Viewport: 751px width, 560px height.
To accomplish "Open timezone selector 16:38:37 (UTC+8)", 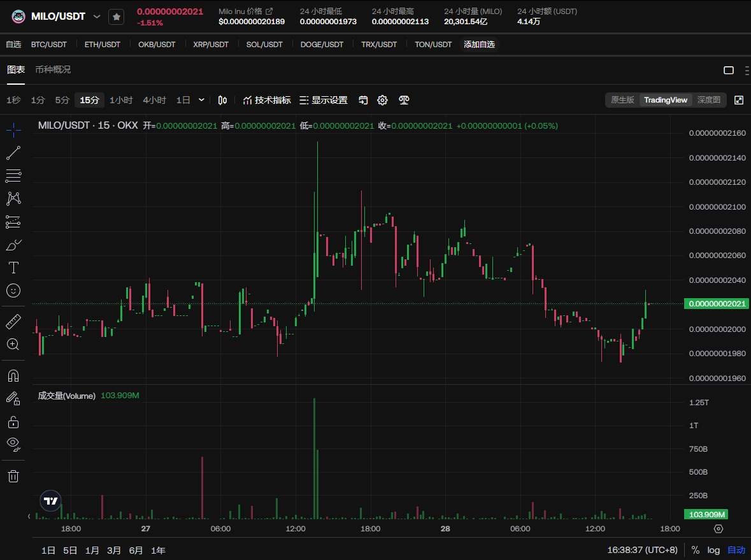I will pos(642,550).
